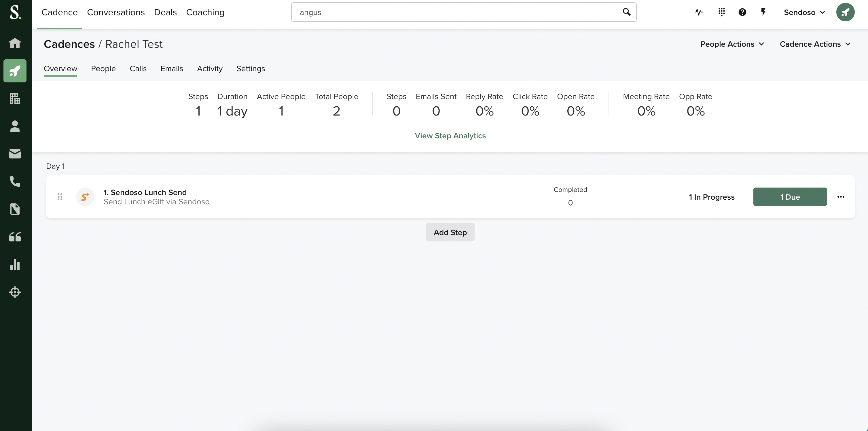This screenshot has width=868, height=431.
Task: Click the Add Step button
Action: coord(450,232)
